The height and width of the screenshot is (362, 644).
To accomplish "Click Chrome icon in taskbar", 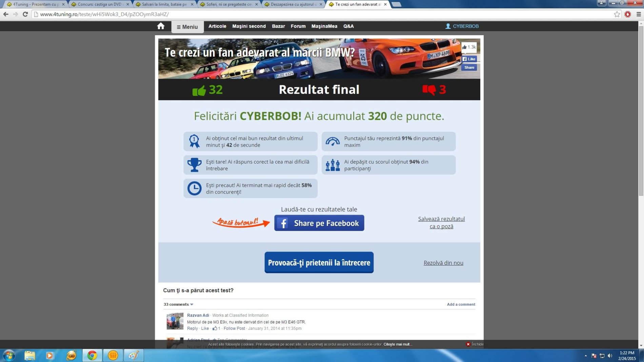I will [92, 355].
